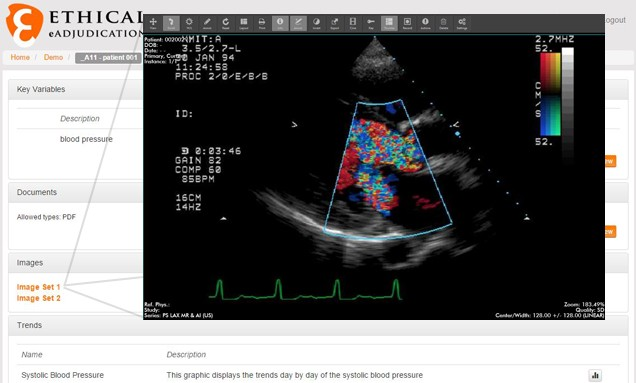
Task: Select the W/L brightness tool
Action: coord(189,23)
